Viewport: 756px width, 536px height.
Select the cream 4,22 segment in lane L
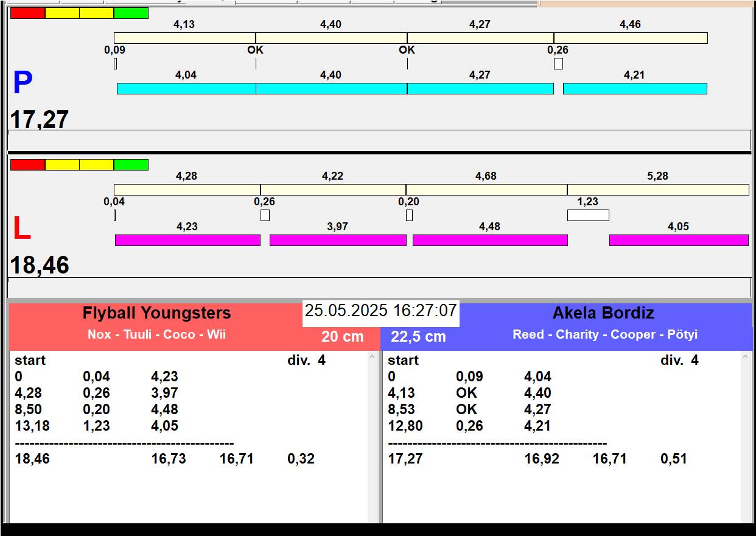pyautogui.click(x=333, y=189)
